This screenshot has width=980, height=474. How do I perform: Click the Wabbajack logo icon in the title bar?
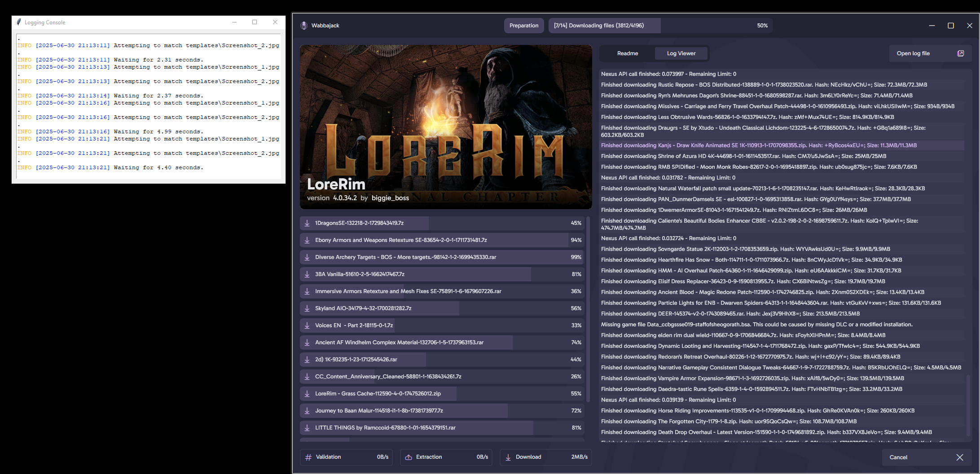[304, 26]
